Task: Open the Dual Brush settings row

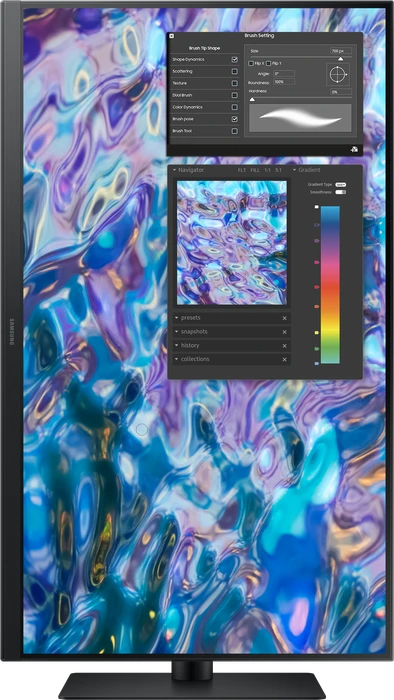Action: tap(205, 95)
